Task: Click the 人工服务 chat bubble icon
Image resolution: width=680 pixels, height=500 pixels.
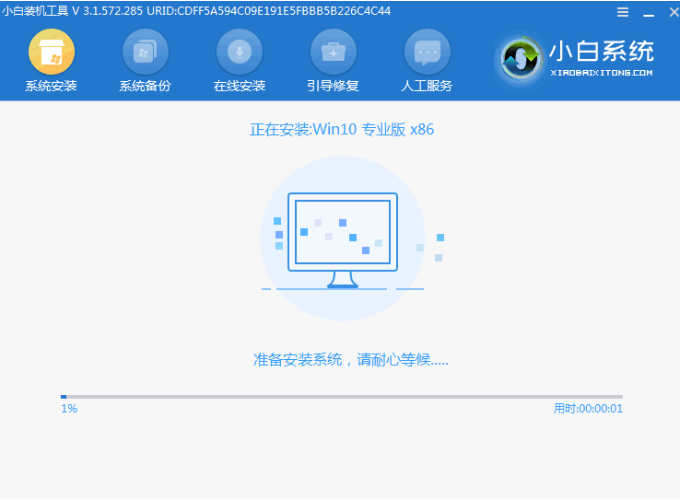Action: (427, 52)
